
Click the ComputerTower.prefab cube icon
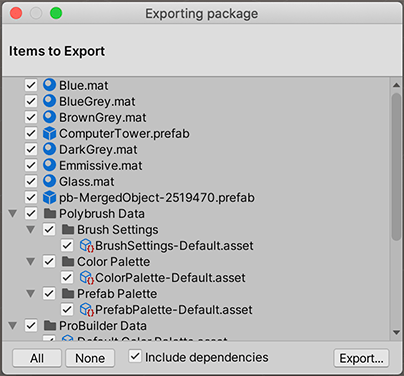tap(49, 133)
